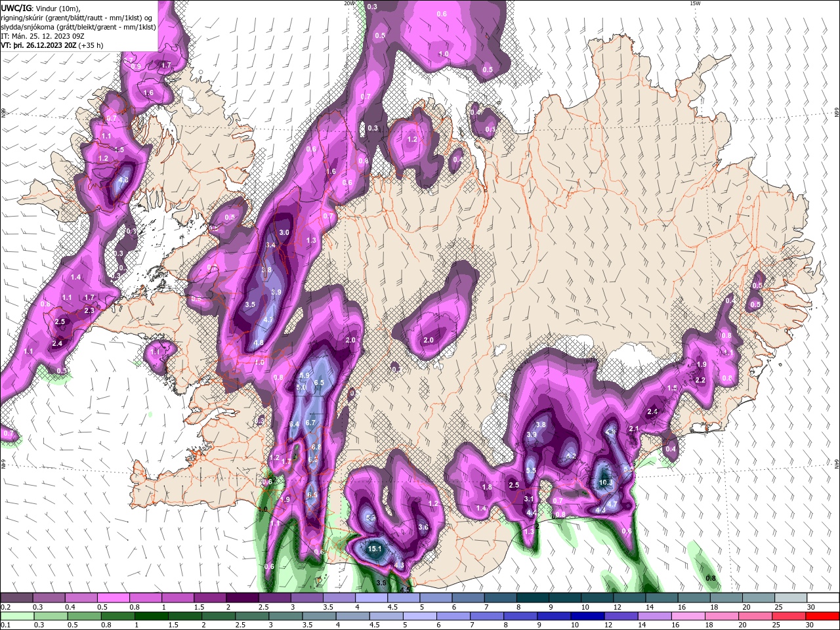Click the 6.7 value label on the map
Image resolution: width=840 pixels, height=630 pixels.
point(311,423)
